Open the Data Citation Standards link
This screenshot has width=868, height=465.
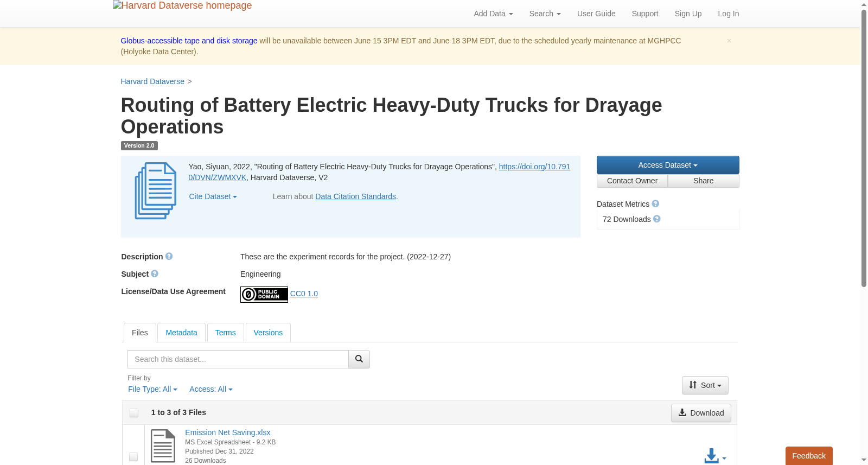355,196
